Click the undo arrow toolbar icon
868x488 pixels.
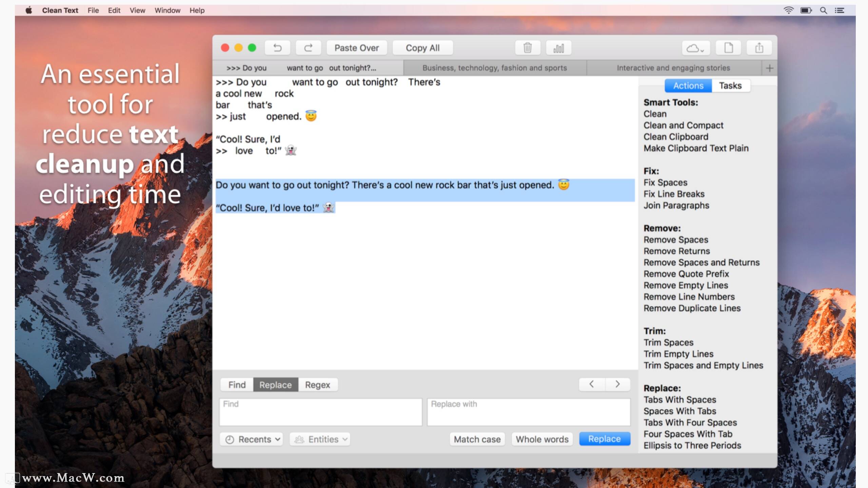click(x=277, y=48)
